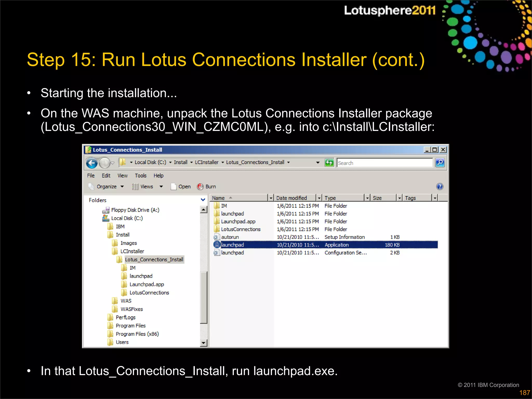
Task: Click the blue Help question mark icon
Action: tap(440, 187)
